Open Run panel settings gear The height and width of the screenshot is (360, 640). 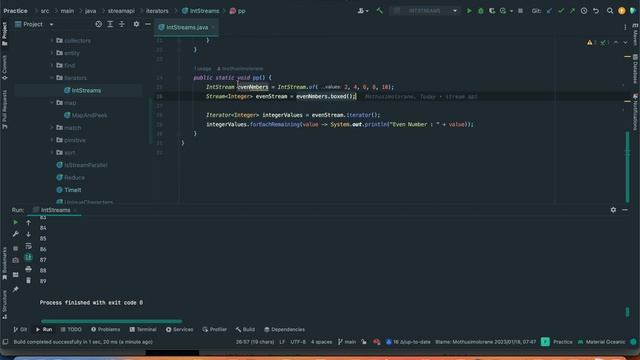(613, 210)
